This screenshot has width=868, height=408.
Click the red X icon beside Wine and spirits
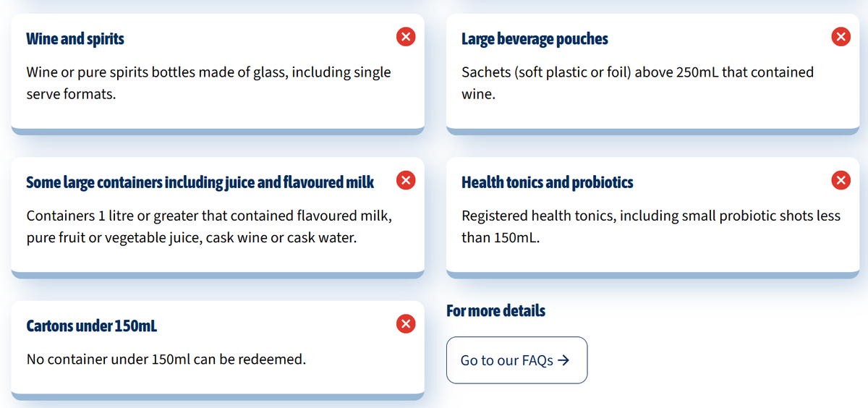[x=406, y=36]
